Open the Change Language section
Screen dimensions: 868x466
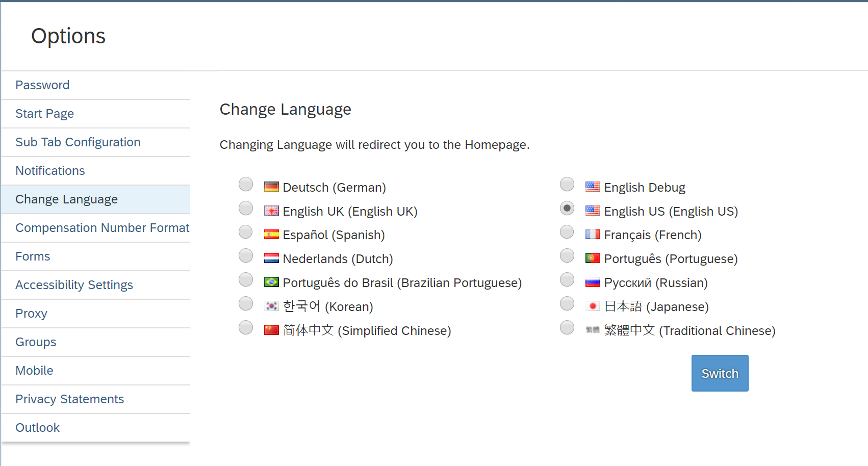[95, 199]
